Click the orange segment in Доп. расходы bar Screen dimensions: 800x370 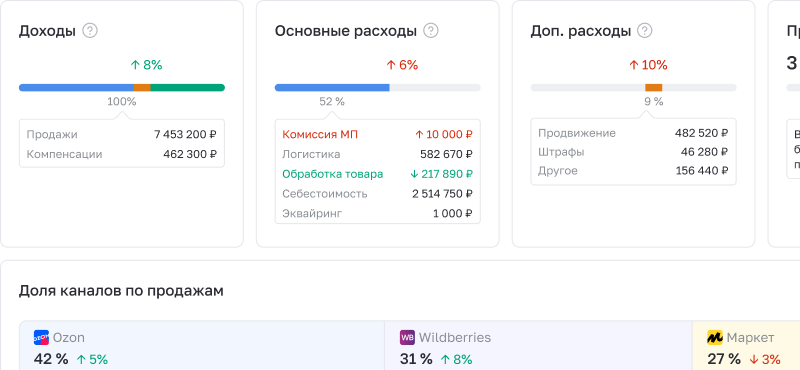click(654, 87)
